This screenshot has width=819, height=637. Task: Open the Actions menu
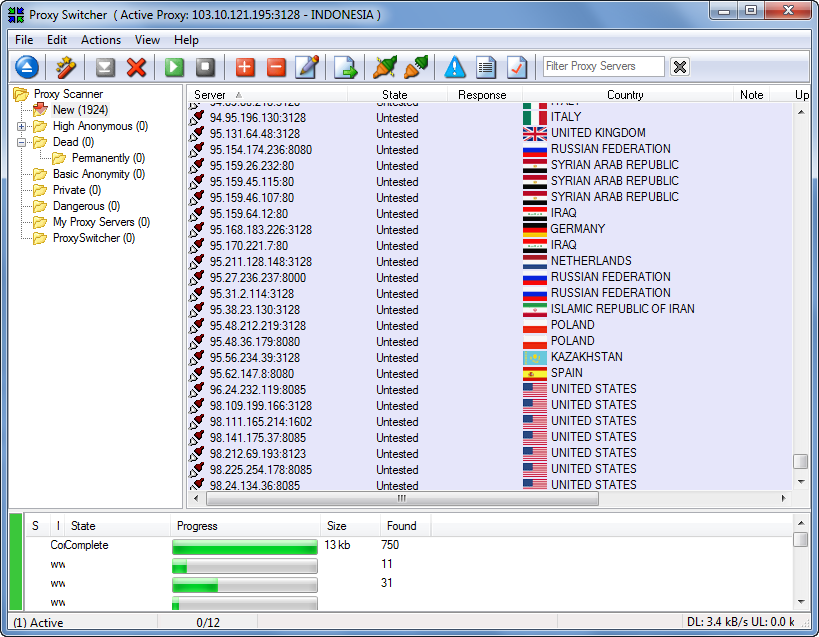click(x=101, y=40)
